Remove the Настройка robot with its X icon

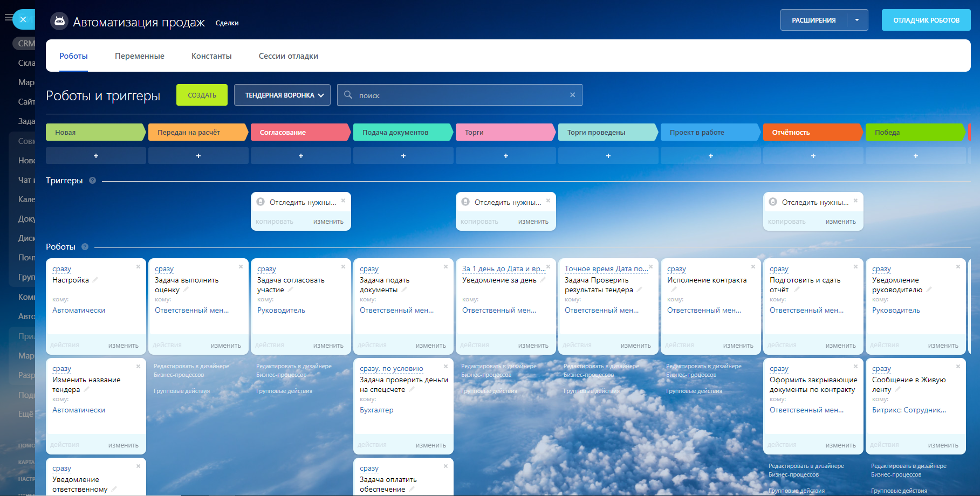point(138,267)
